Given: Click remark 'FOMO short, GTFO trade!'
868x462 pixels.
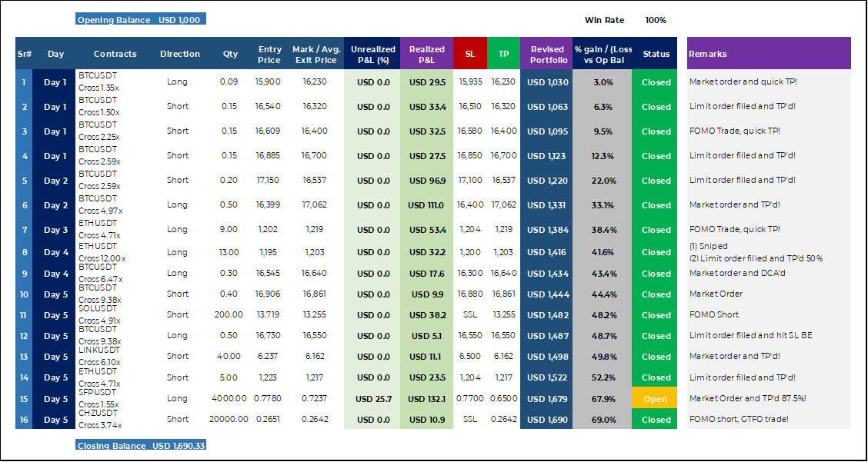Looking at the screenshot, I should point(739,420).
